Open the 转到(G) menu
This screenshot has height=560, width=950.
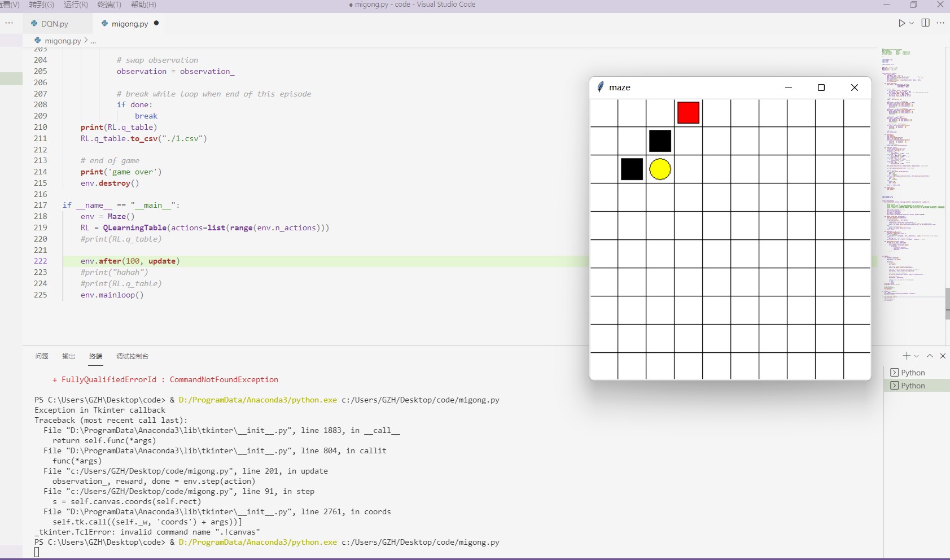point(41,5)
